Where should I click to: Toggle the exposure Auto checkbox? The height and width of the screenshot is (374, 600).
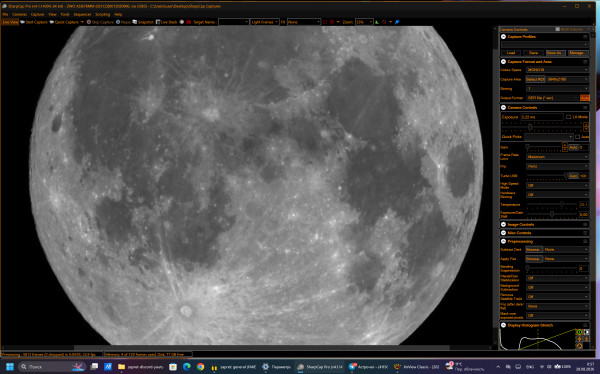coord(577,137)
